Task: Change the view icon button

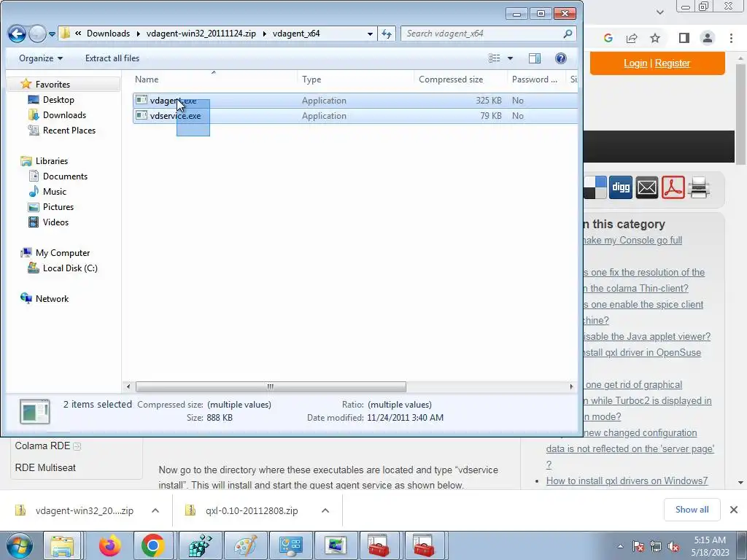Action: 494,58
